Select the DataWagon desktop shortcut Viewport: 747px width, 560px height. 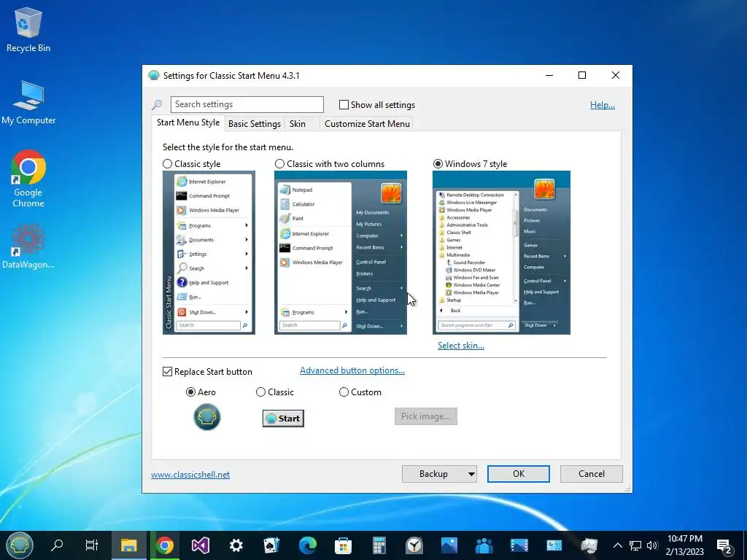pos(28,246)
